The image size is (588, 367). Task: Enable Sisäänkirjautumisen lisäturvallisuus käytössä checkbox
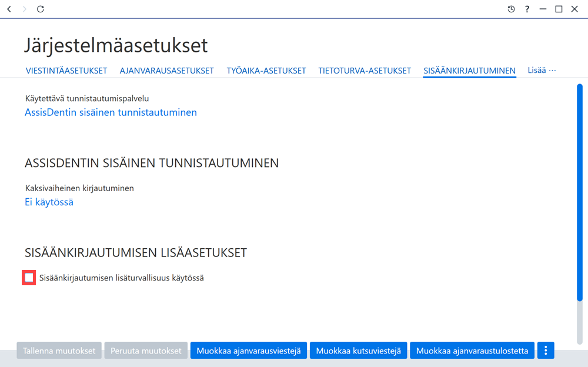29,278
